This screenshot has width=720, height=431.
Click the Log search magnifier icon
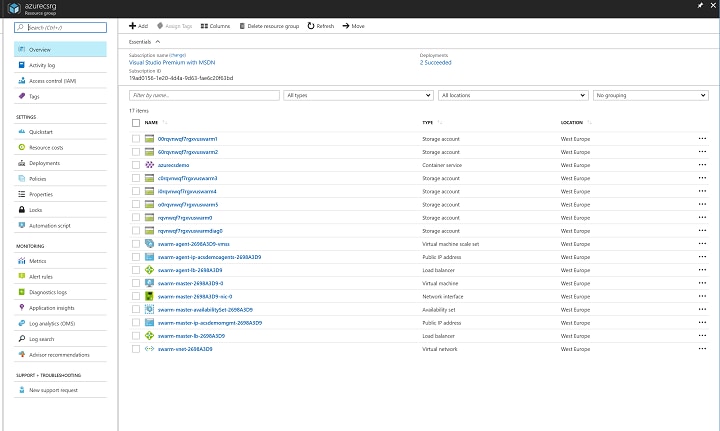(22, 339)
